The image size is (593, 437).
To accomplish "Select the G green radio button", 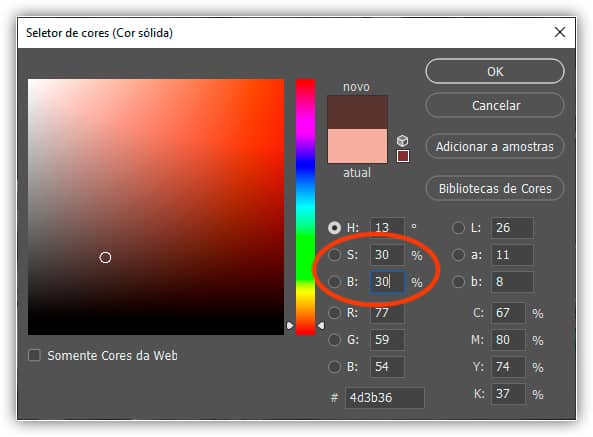I will [334, 339].
